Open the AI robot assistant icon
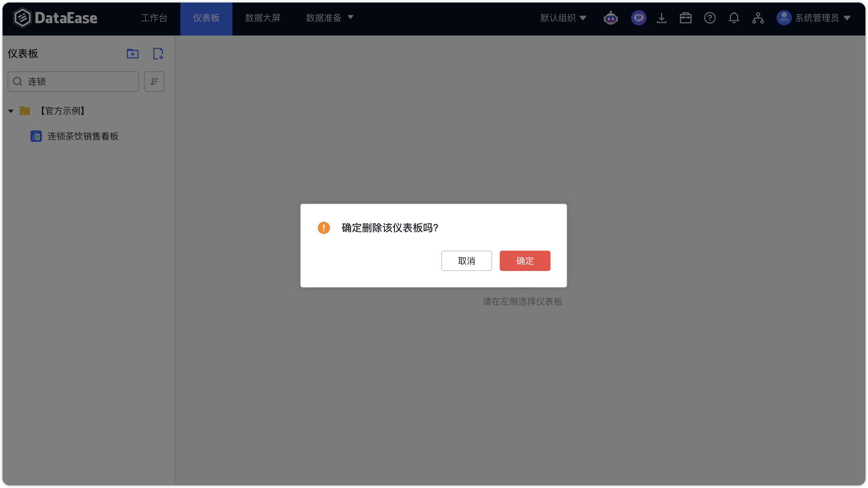This screenshot has width=868, height=488. 611,18
